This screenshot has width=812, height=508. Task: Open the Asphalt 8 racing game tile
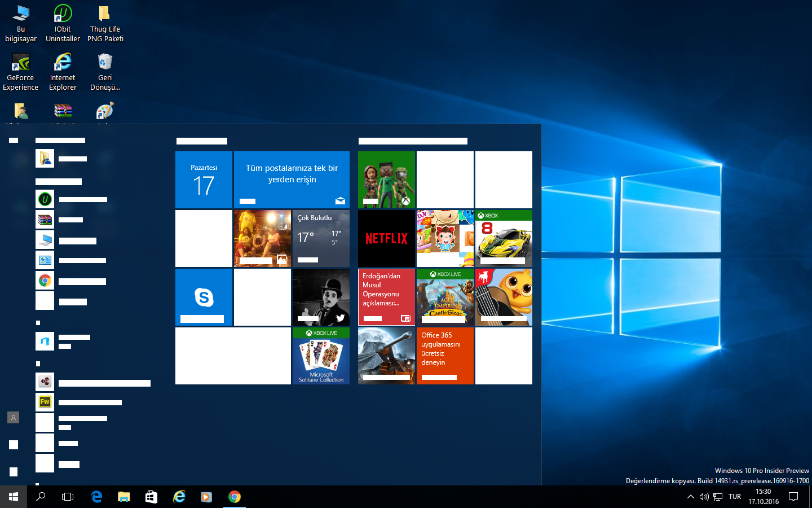[x=504, y=238]
